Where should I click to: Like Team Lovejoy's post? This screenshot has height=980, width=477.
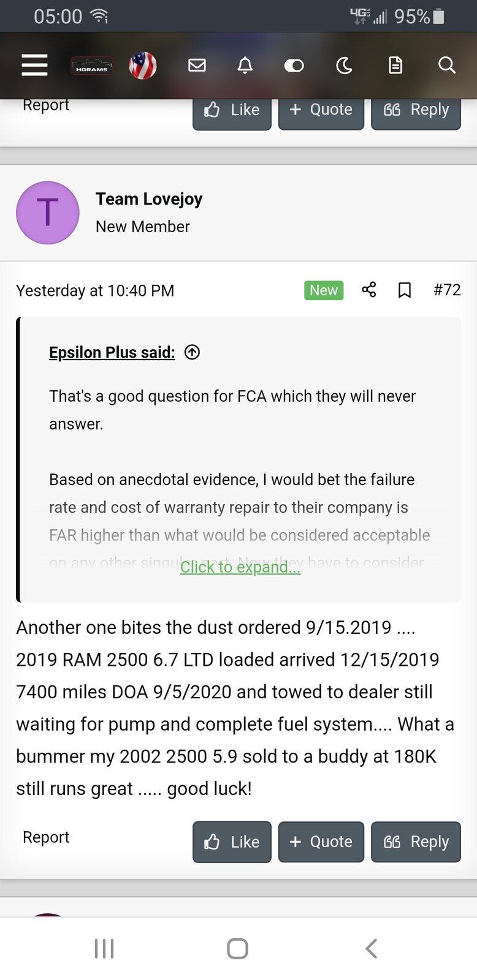pos(232,842)
